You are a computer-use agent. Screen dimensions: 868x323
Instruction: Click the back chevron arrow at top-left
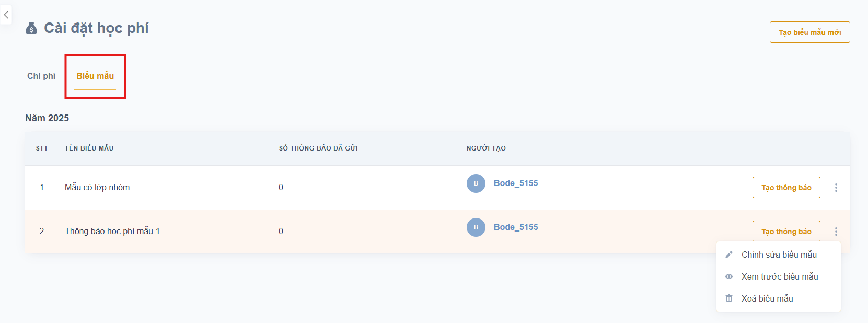pyautogui.click(x=6, y=15)
